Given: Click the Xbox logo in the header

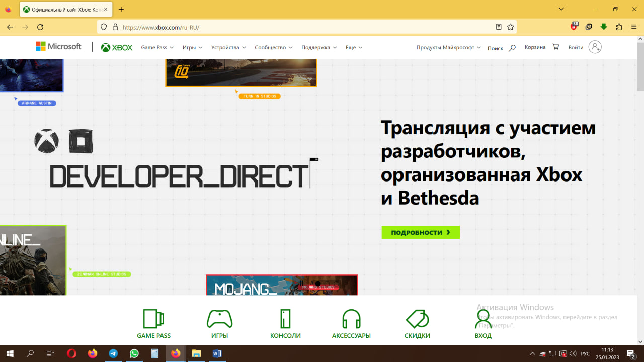Looking at the screenshot, I should click(x=117, y=47).
